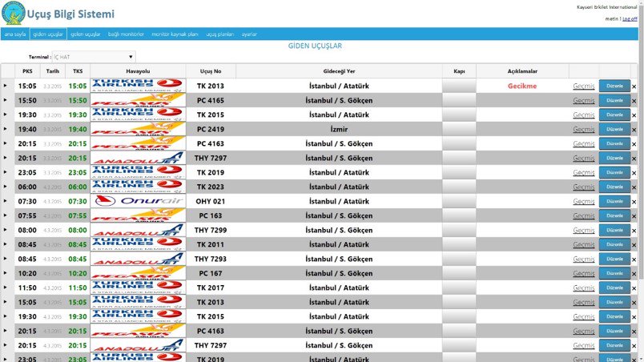Delete the PC 2419 İzmir flight
This screenshot has height=362, width=644.
coord(634,130)
